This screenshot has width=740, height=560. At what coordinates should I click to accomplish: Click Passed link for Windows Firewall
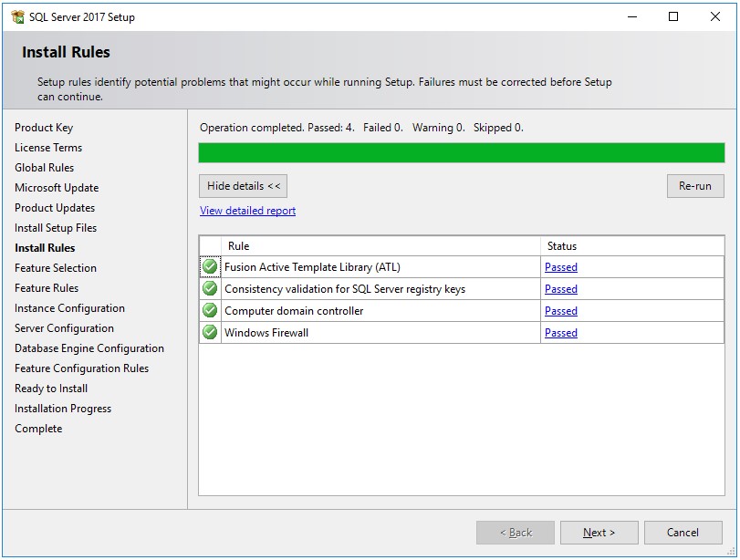tap(560, 333)
